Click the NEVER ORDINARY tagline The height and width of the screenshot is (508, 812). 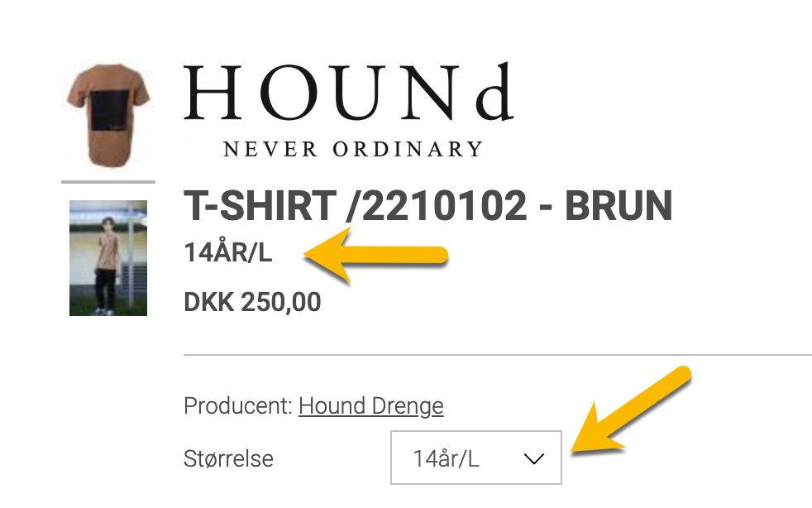click(x=352, y=150)
